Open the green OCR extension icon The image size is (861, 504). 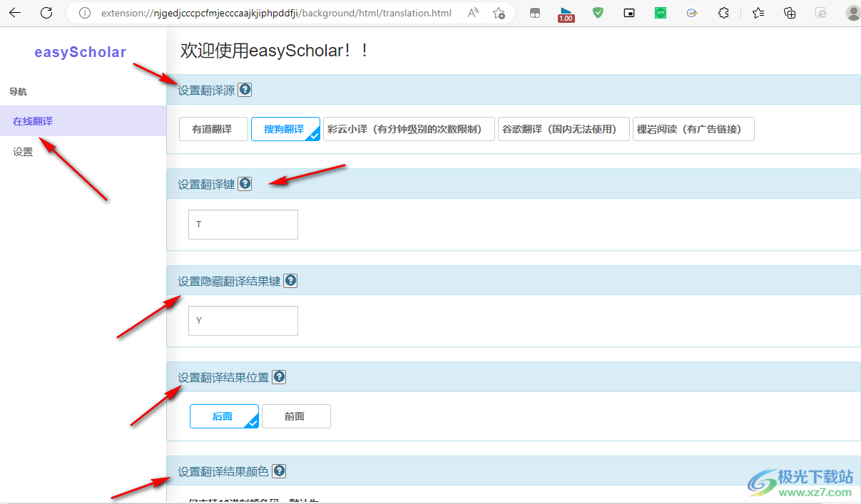[661, 13]
